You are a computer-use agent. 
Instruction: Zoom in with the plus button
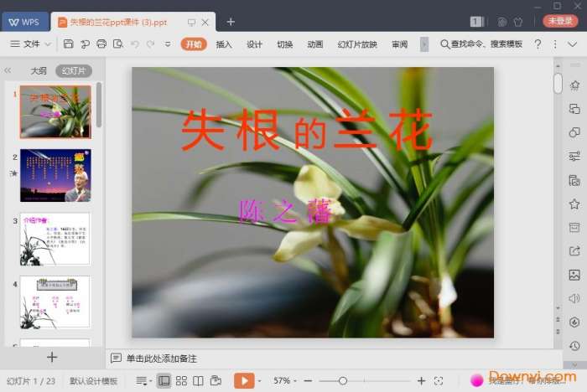click(421, 381)
